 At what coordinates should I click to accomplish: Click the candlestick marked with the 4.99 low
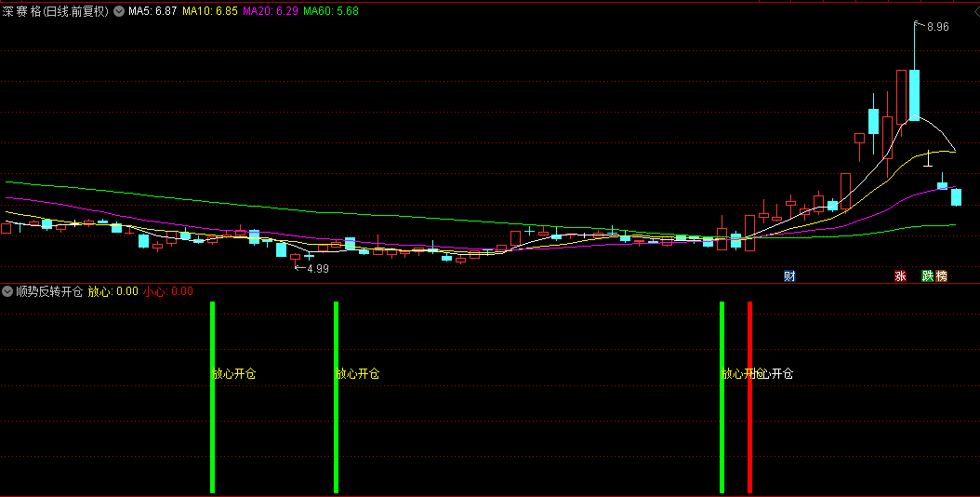click(x=295, y=257)
